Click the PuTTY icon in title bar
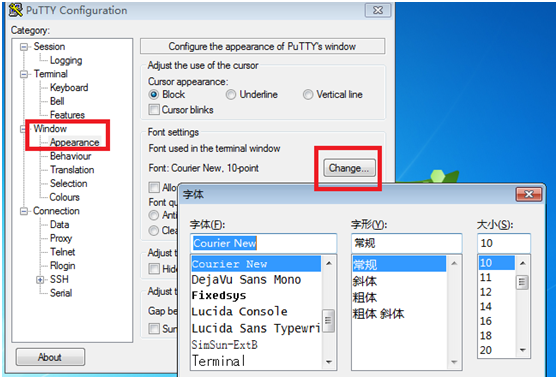Image resolution: width=558 pixels, height=379 pixels. point(15,10)
